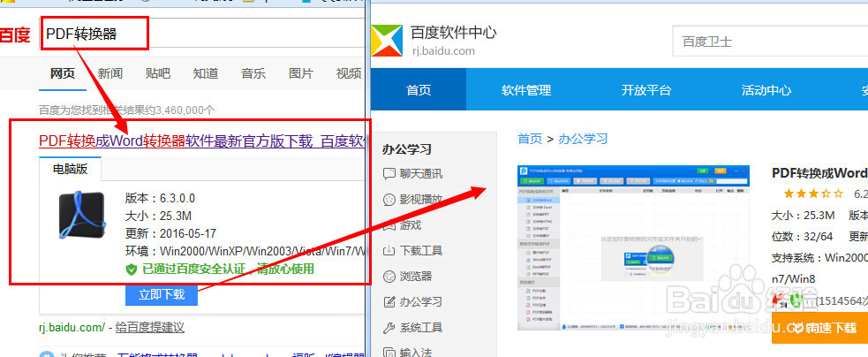Click the globe icon beside 浏览器

coord(389,276)
